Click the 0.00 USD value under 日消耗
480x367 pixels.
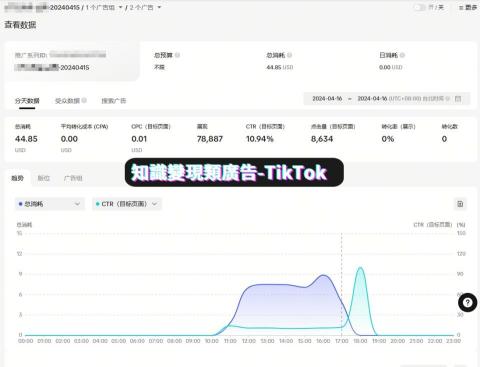click(390, 67)
